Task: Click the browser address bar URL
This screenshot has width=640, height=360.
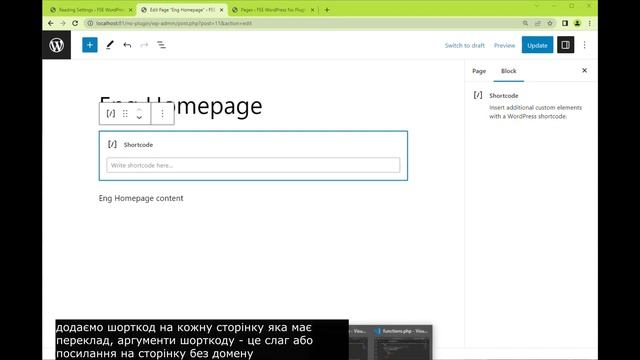Action: coord(174,23)
